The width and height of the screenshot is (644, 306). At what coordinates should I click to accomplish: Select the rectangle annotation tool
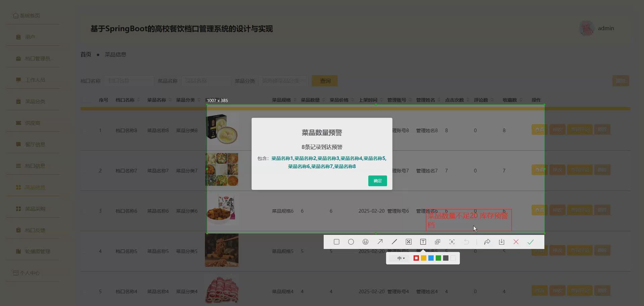coord(336,242)
